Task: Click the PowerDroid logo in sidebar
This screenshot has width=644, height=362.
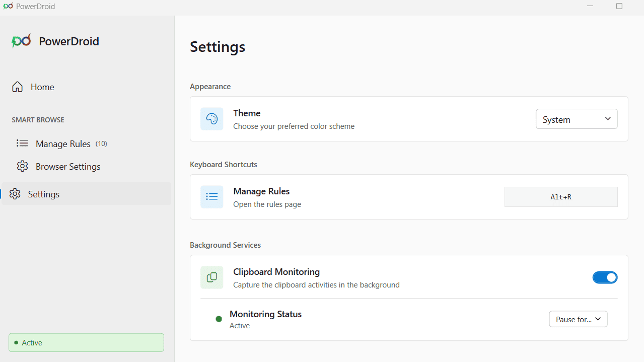Action: click(21, 41)
